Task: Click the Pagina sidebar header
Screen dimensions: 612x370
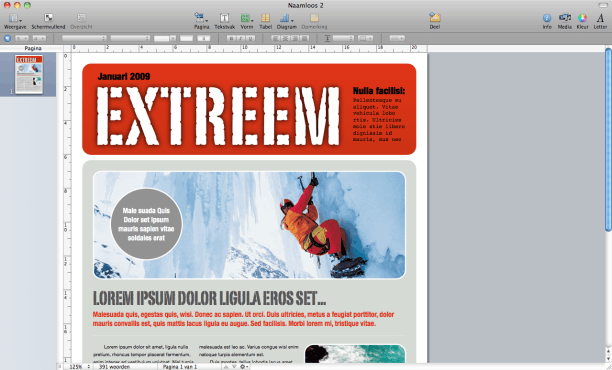Action: click(x=33, y=48)
